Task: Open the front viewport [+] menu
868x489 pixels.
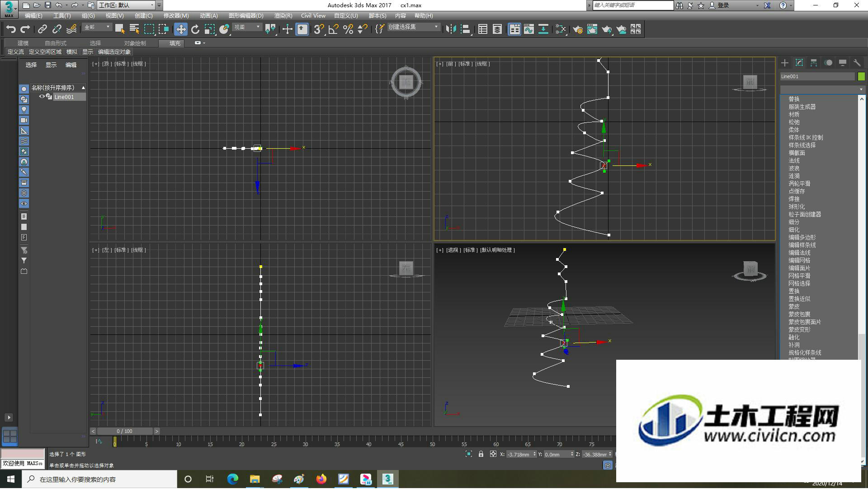Action: tap(439, 64)
